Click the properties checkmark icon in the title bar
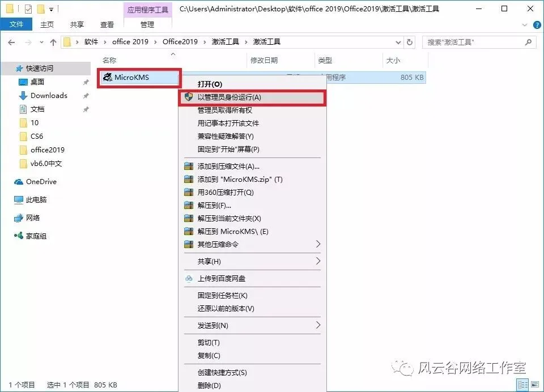Image resolution: width=544 pixels, height=392 pixels. click(x=28, y=8)
